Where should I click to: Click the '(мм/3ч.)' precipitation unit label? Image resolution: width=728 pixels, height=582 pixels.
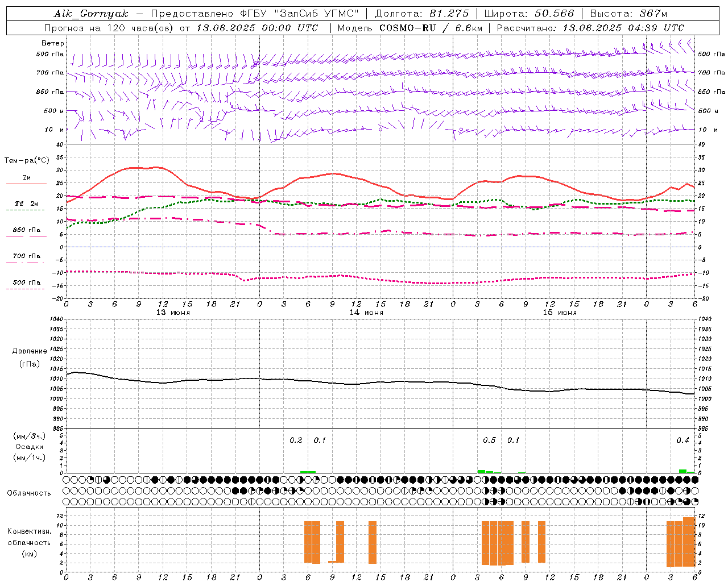click(30, 436)
